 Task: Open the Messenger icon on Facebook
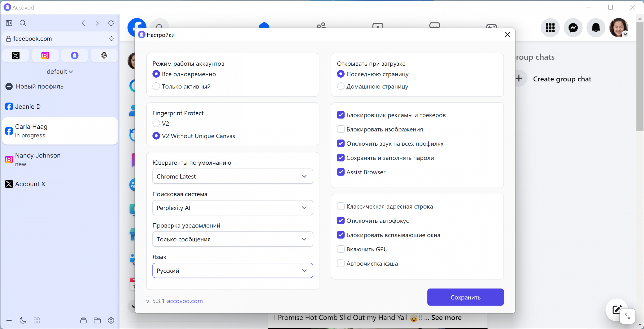(573, 28)
